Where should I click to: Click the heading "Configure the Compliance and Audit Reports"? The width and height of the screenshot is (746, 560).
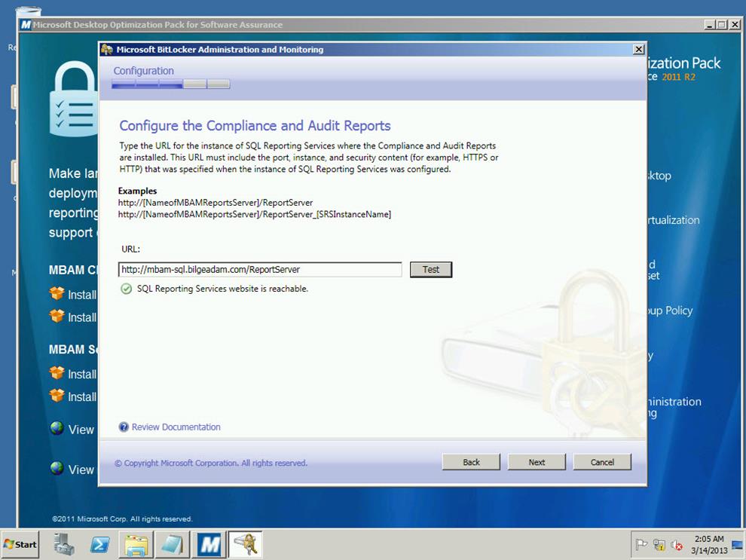click(x=255, y=126)
